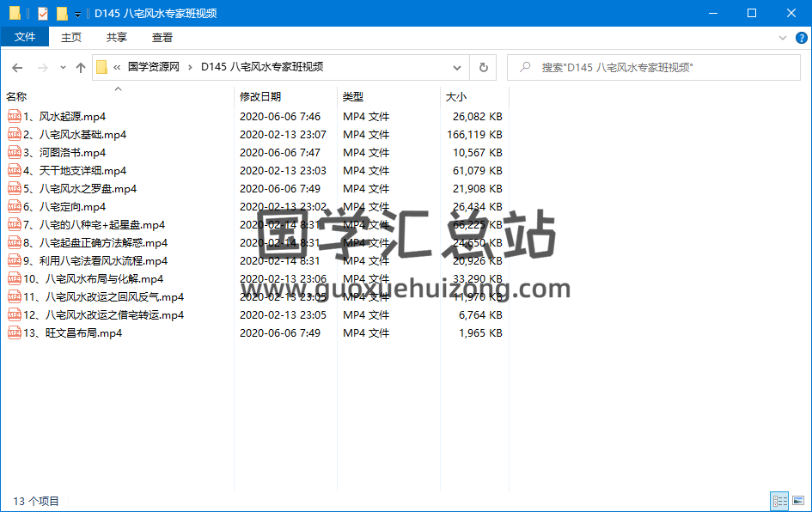812x512 pixels.
Task: Open the Help question mark icon
Action: (801, 38)
